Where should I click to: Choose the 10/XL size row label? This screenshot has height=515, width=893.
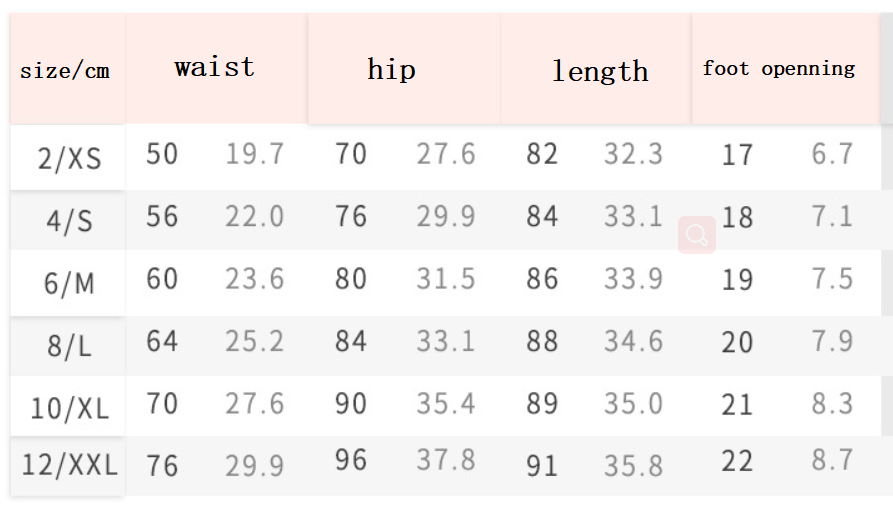point(69,408)
